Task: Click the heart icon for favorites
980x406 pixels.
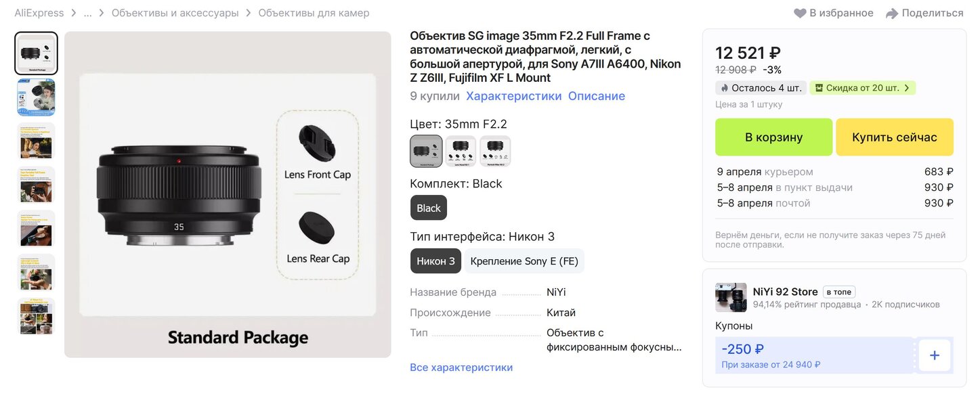Action: pyautogui.click(x=800, y=14)
